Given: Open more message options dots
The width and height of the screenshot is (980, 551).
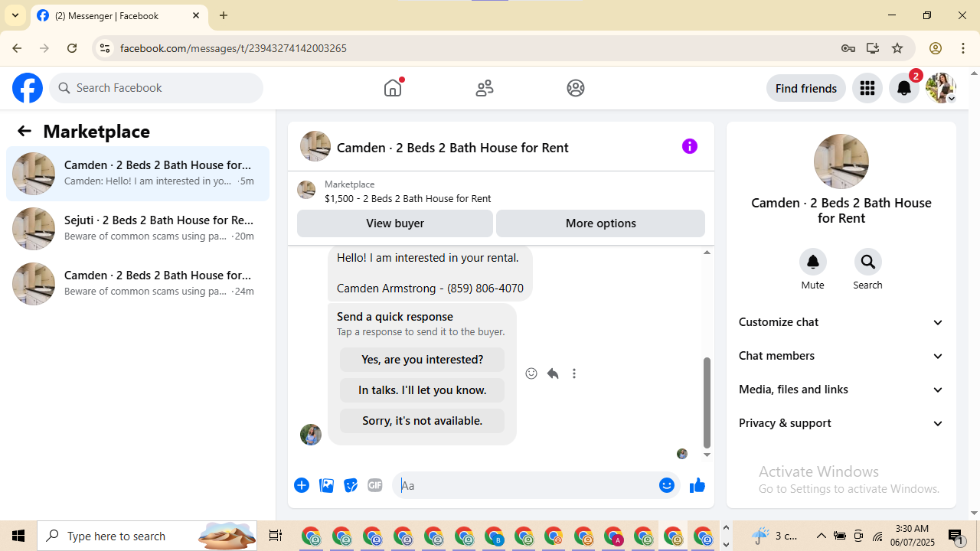Looking at the screenshot, I should click(x=574, y=373).
